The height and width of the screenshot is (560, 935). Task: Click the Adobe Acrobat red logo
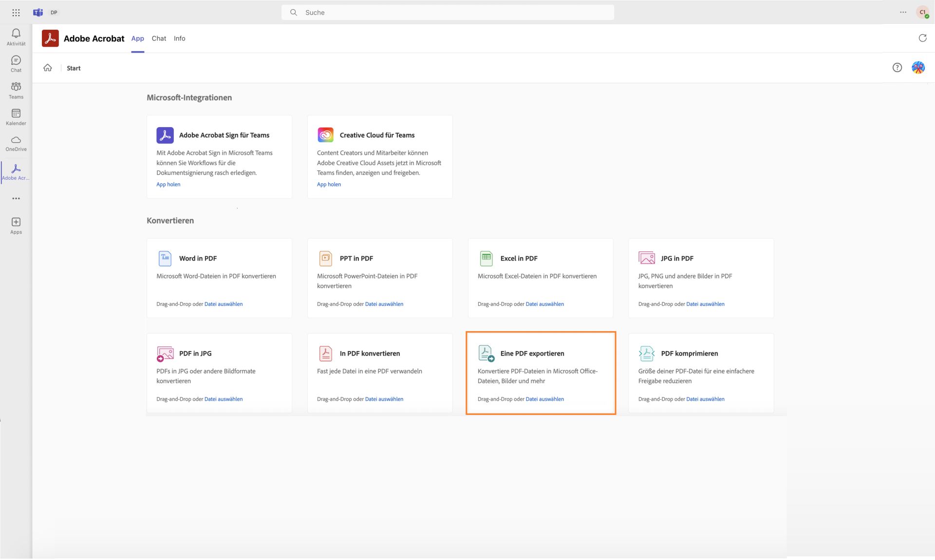[x=50, y=38]
